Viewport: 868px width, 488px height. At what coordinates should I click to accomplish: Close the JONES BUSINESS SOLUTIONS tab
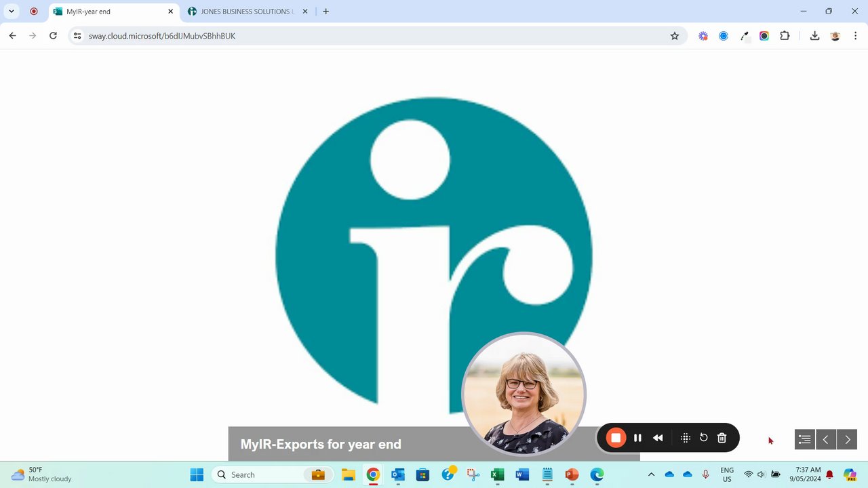(304, 12)
